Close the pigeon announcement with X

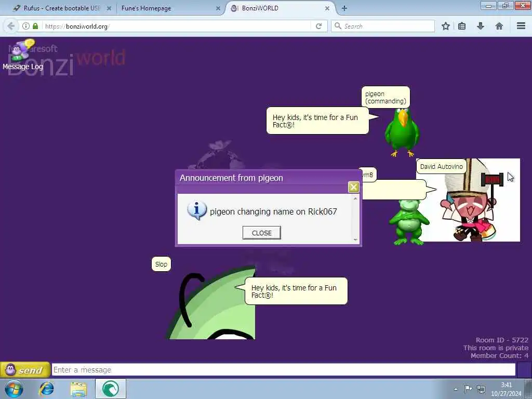point(353,187)
